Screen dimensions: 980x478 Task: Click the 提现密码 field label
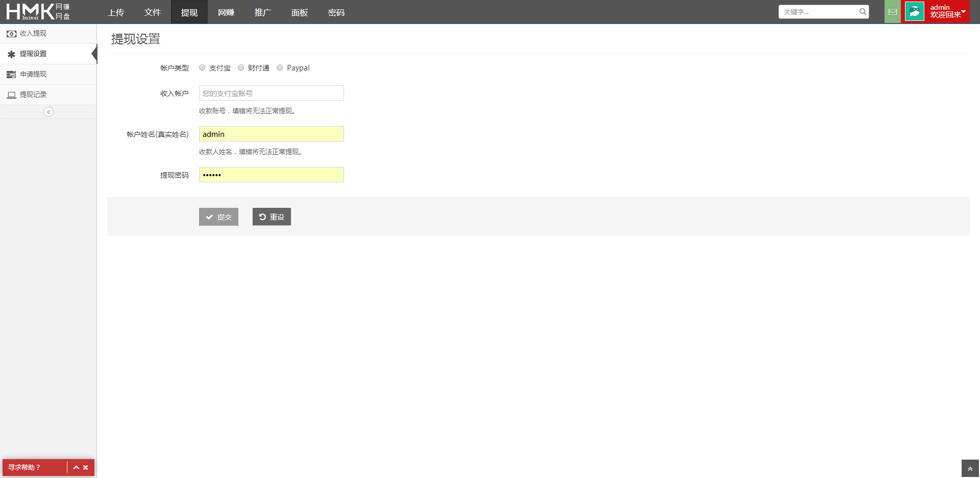(x=175, y=175)
